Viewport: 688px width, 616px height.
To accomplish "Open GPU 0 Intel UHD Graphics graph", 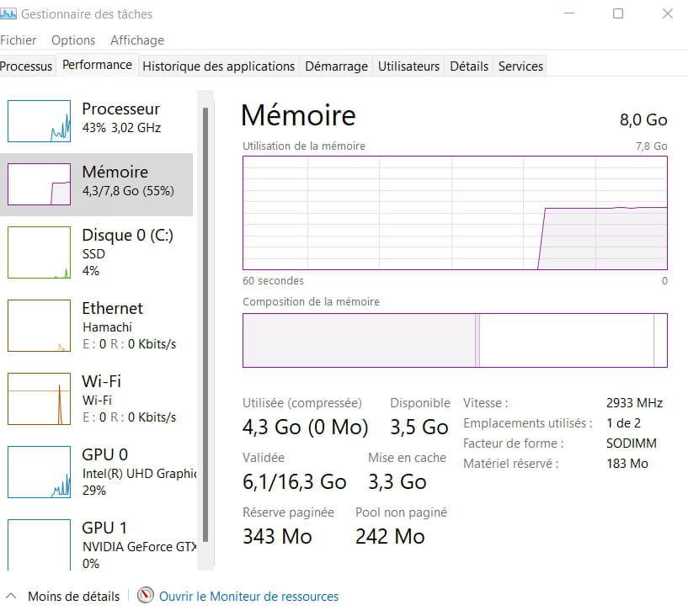I will [x=39, y=472].
